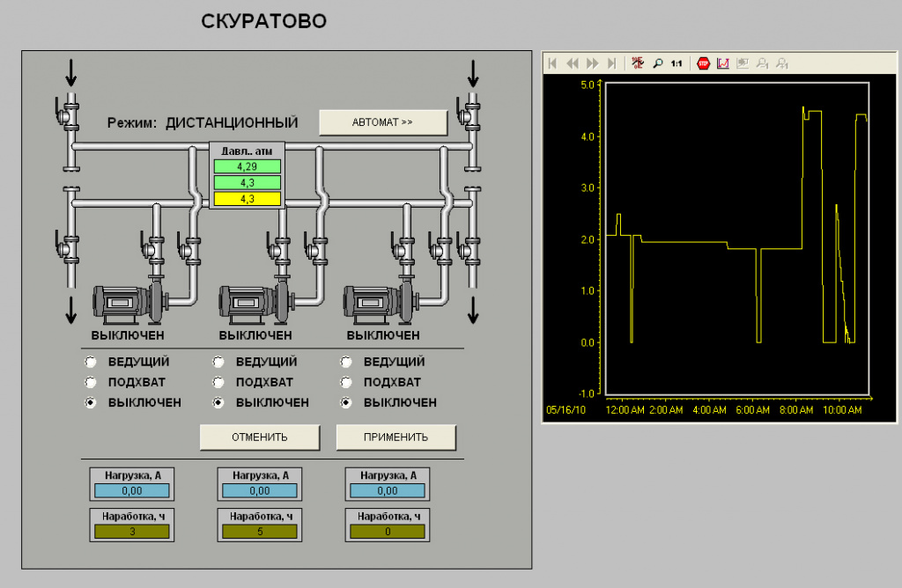Click the ОТМЕНИТЬ button
This screenshot has height=588, width=902.
[260, 437]
